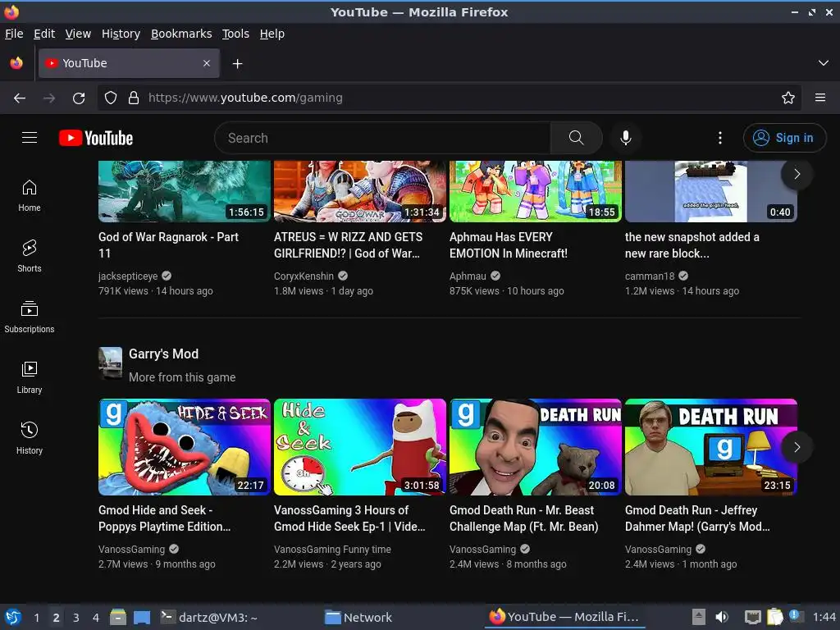Open volume control in system tray
The width and height of the screenshot is (840, 630).
(x=722, y=617)
